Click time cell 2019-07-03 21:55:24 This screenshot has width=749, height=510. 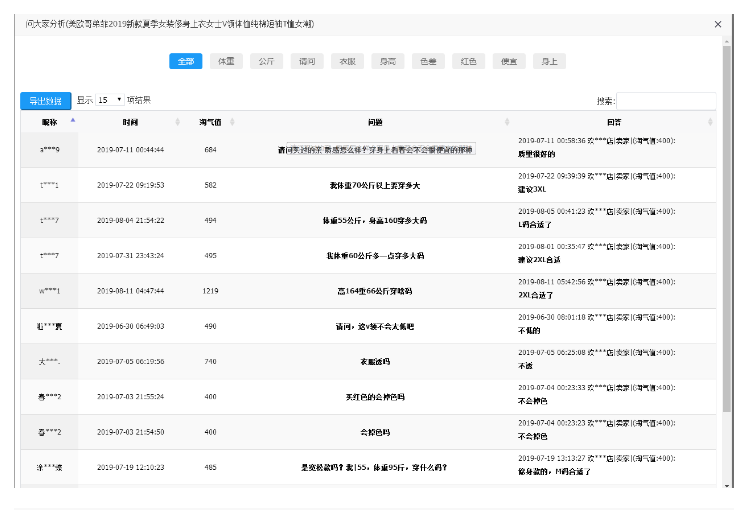(130, 397)
